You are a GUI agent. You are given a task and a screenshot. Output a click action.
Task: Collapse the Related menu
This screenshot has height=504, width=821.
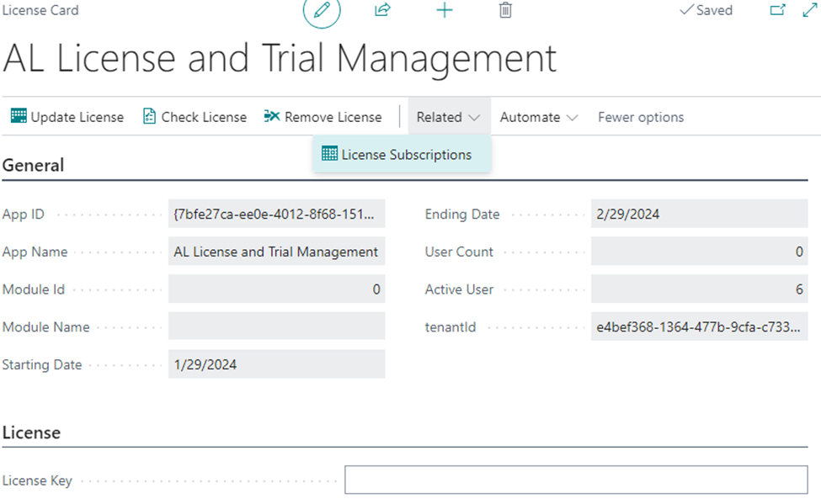449,117
